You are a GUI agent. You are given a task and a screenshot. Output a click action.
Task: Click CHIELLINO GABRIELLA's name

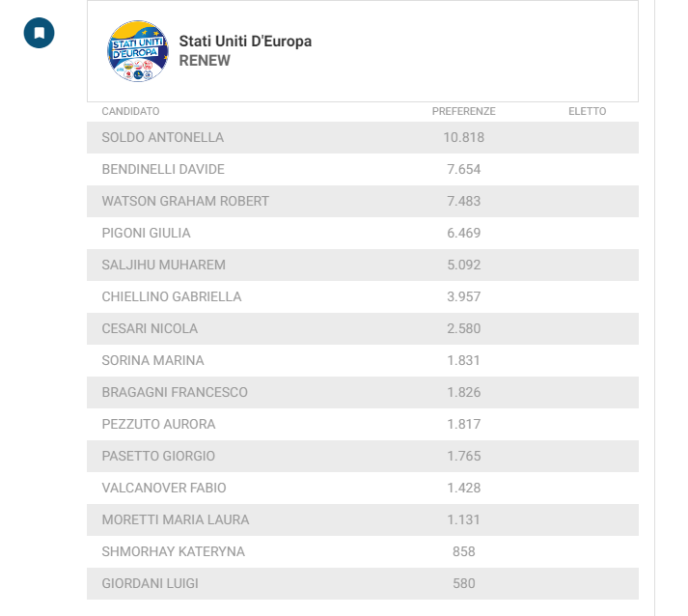pos(172,296)
